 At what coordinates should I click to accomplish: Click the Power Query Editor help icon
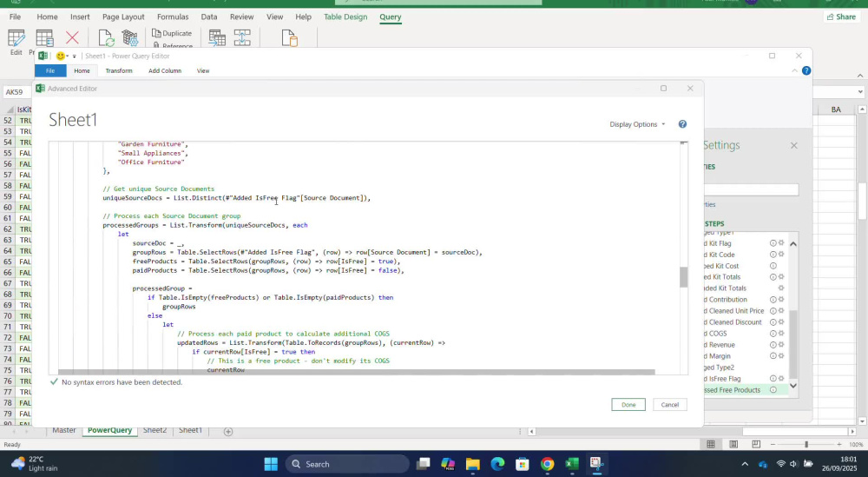coord(806,70)
